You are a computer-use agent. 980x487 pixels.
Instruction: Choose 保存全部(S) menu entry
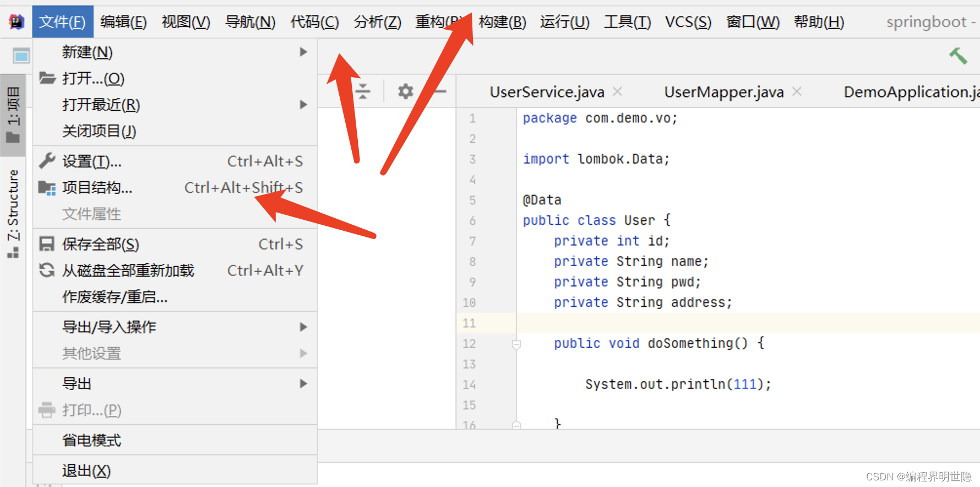(175, 244)
